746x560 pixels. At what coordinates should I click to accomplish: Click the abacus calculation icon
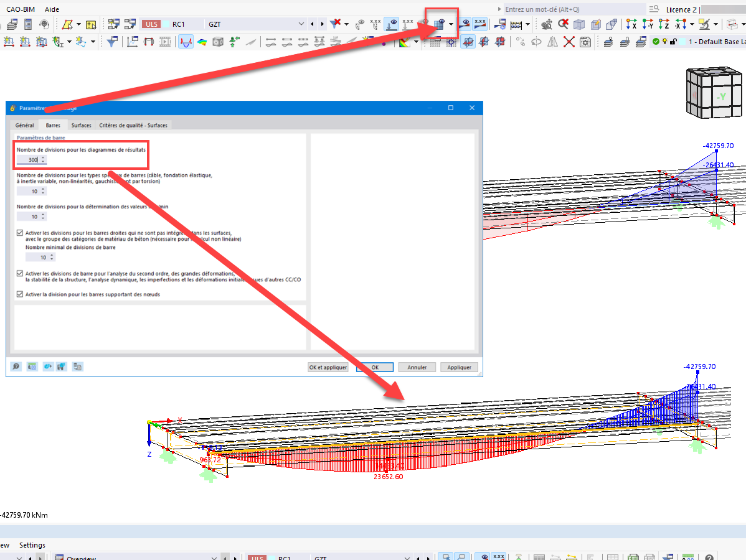coord(516,24)
